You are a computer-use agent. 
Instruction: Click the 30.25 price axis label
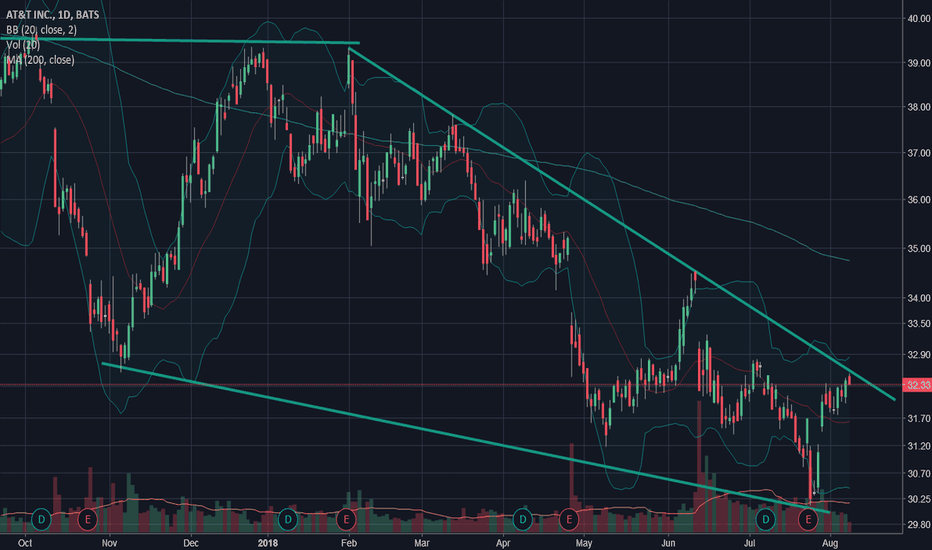click(918, 499)
